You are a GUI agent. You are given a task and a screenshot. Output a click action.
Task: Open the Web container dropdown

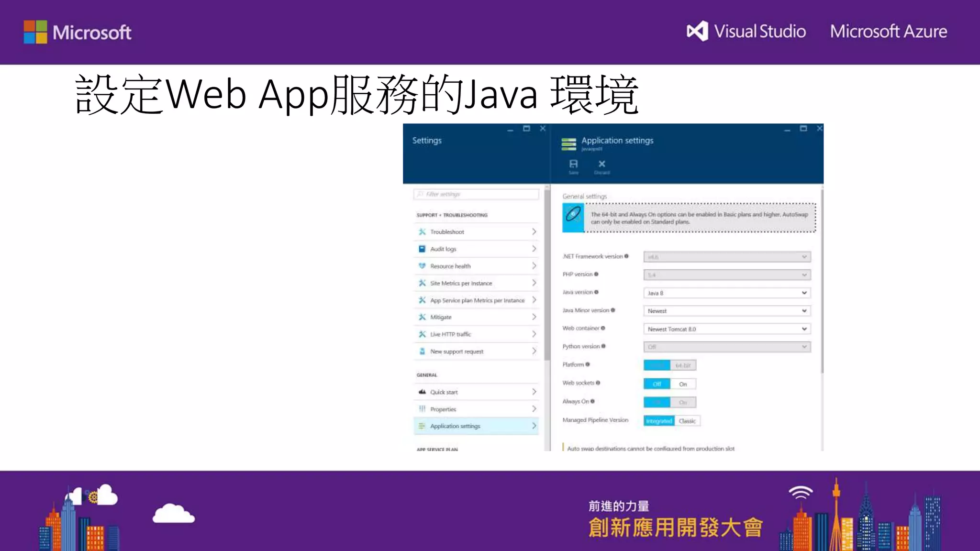727,329
